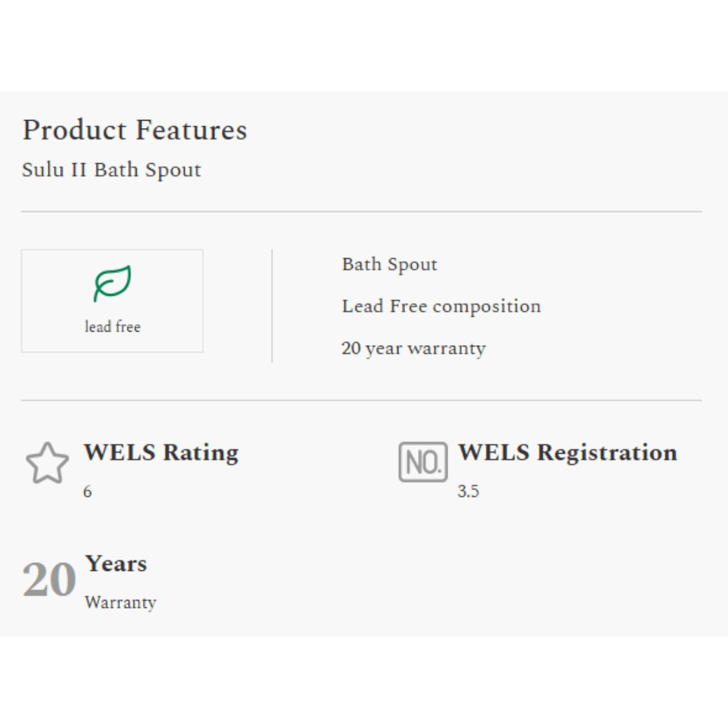
Task: Click the Warranty text below Years
Action: (x=120, y=602)
